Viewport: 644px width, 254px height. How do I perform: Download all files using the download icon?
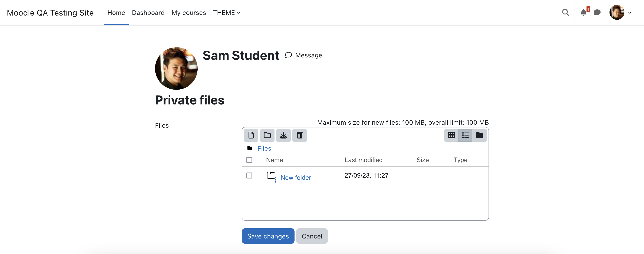tap(283, 135)
